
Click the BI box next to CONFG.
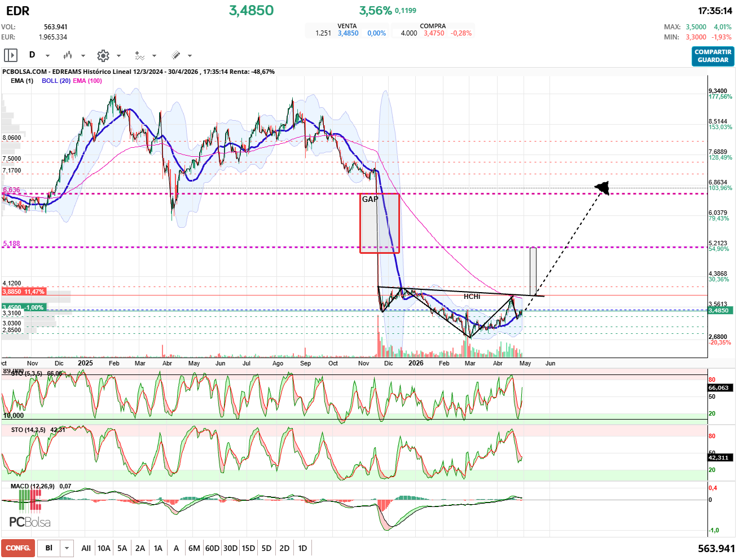(x=49, y=548)
